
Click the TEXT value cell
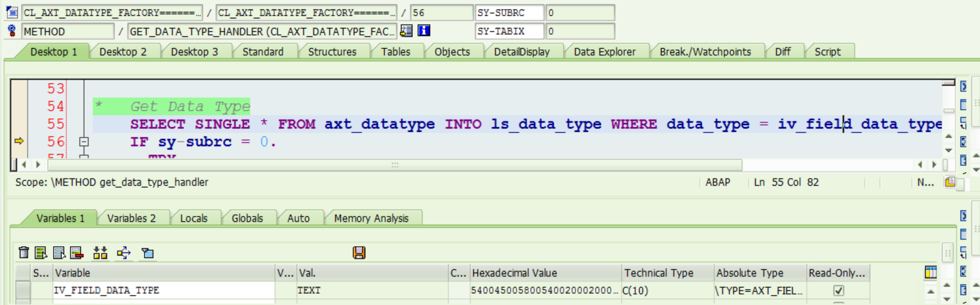click(372, 290)
